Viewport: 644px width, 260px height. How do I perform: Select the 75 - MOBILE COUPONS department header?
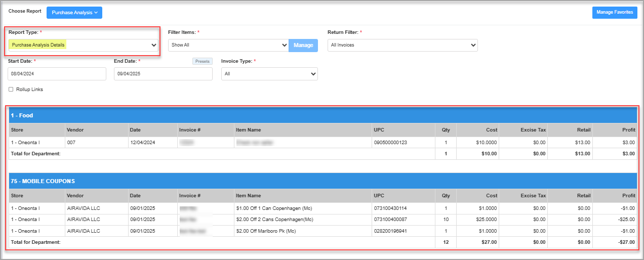point(43,181)
